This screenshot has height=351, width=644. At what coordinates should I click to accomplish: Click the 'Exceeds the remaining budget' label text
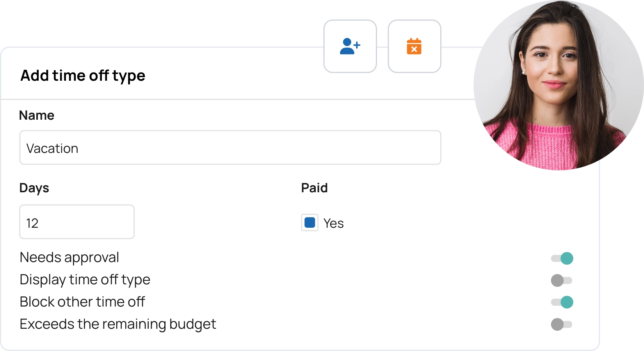point(117,324)
